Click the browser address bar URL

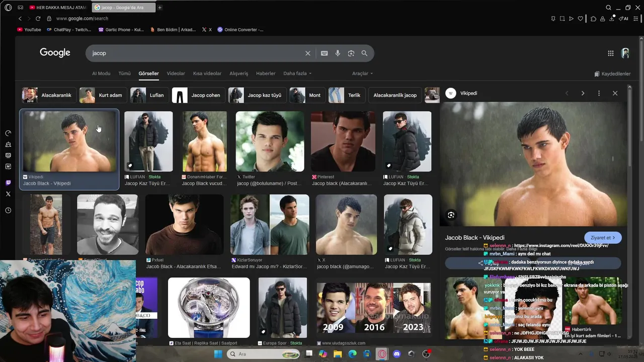point(82,19)
